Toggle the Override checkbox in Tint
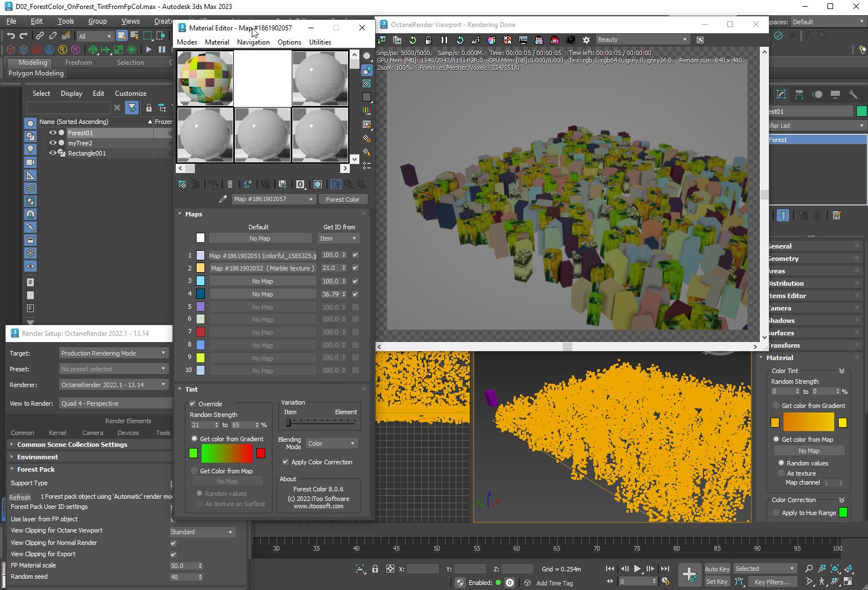The image size is (868, 590). pyautogui.click(x=193, y=403)
